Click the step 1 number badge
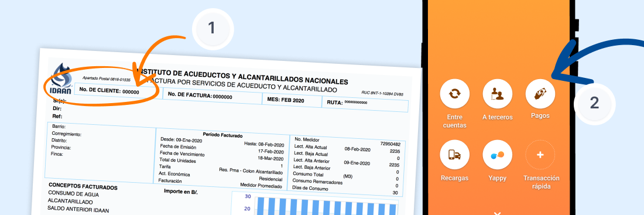Screen dimensions: 644x215 click(x=212, y=28)
